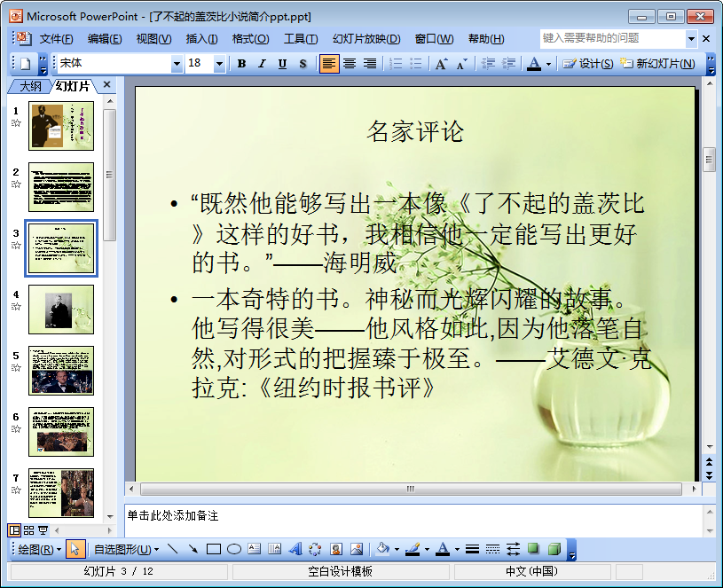Click the help question input box

click(613, 39)
